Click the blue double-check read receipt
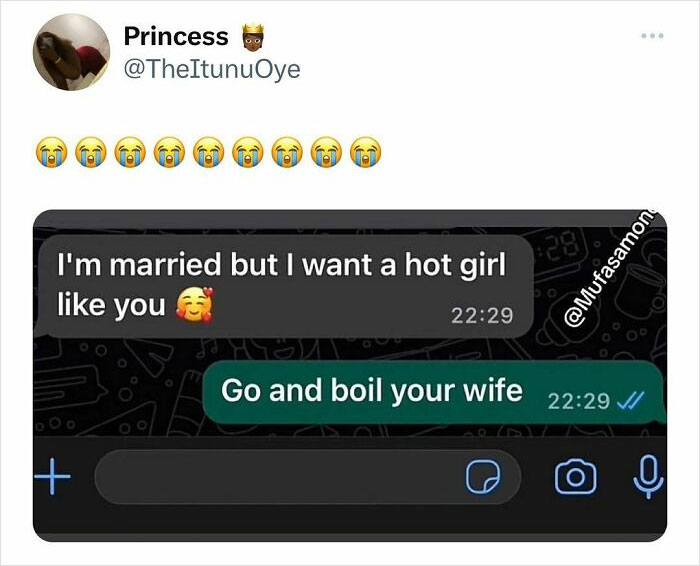 coord(630,400)
